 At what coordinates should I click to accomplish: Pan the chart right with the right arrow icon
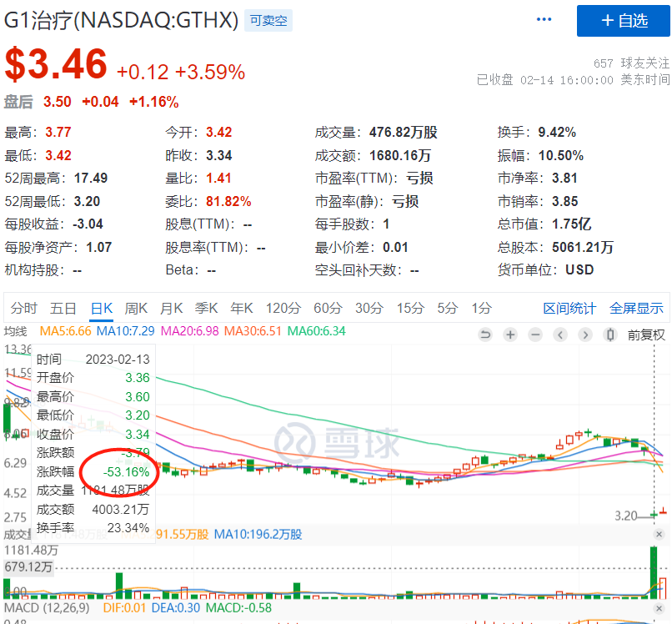[585, 335]
